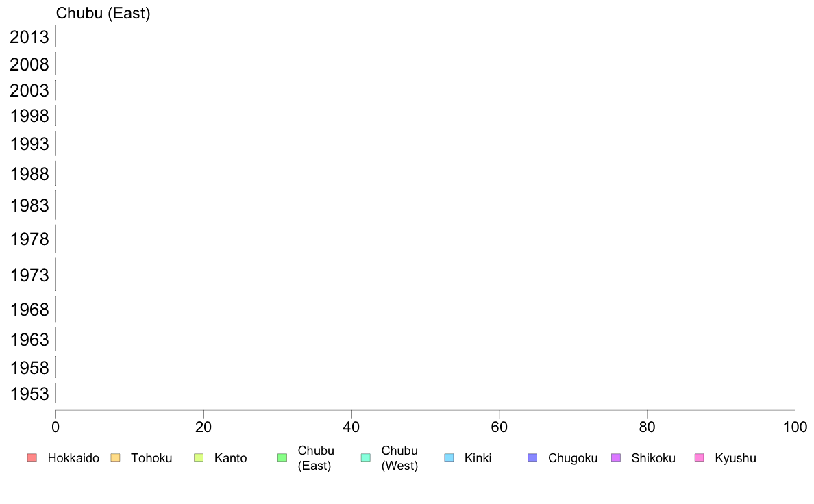Click the Shikoku purple legend swatch

(x=616, y=458)
